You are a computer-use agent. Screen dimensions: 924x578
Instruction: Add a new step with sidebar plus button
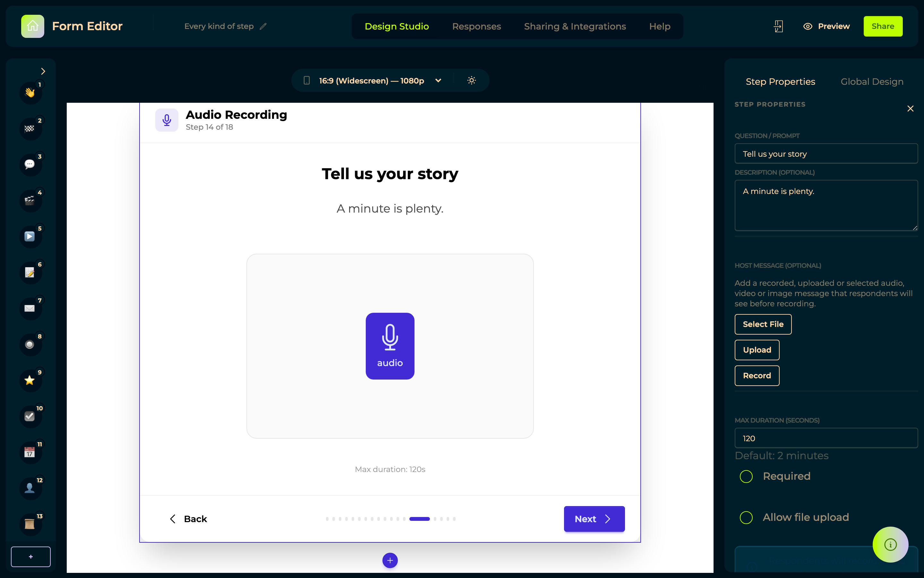(30, 556)
